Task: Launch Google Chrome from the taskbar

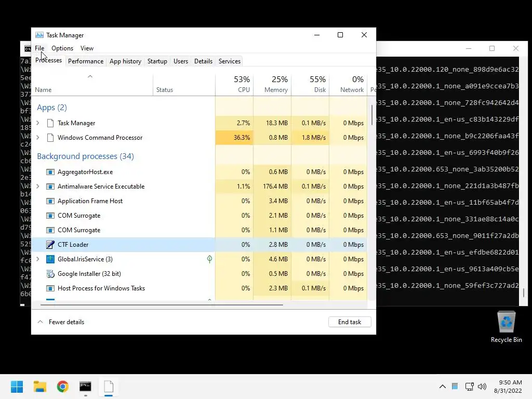Action: click(63, 387)
